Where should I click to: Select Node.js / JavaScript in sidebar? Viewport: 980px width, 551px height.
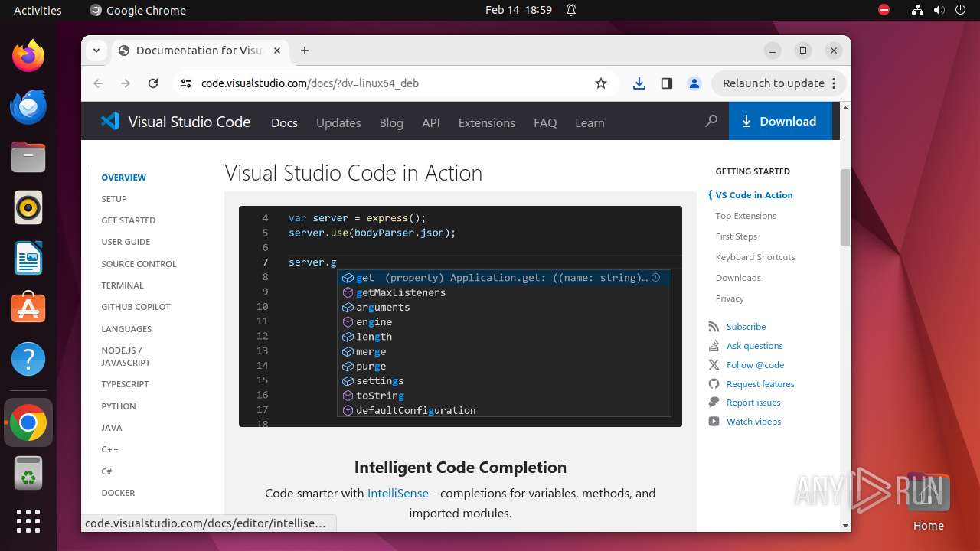click(x=126, y=357)
